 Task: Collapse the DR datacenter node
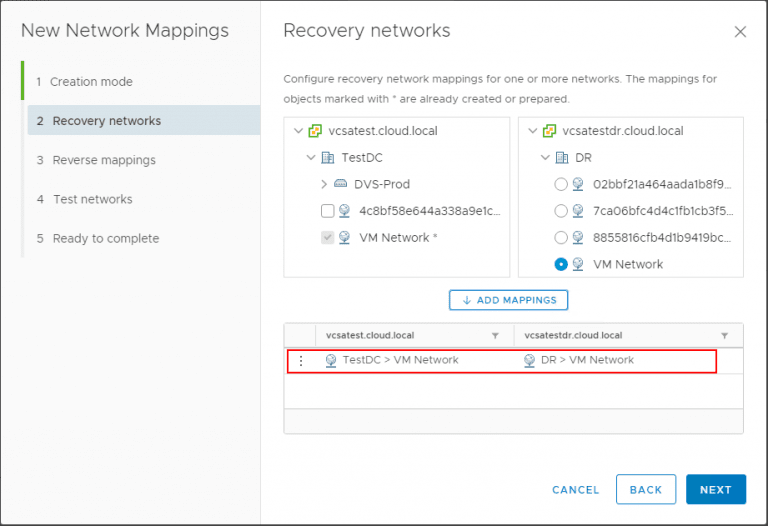[545, 158]
